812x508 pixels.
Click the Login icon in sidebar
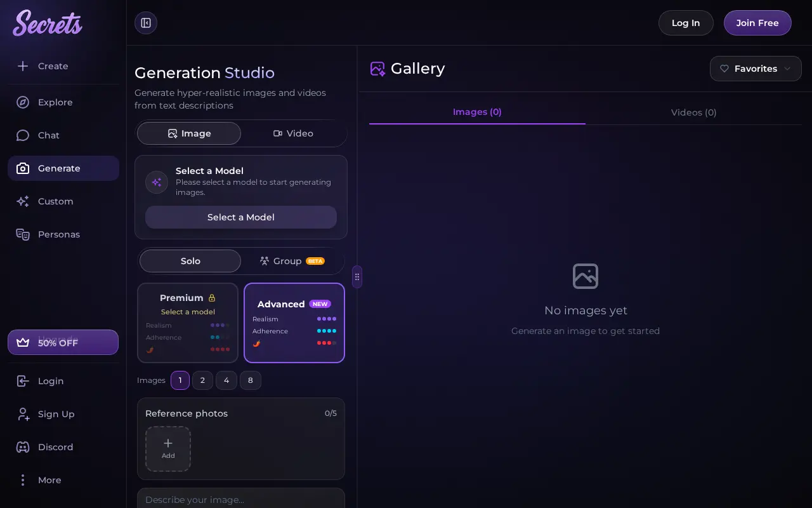pyautogui.click(x=23, y=381)
